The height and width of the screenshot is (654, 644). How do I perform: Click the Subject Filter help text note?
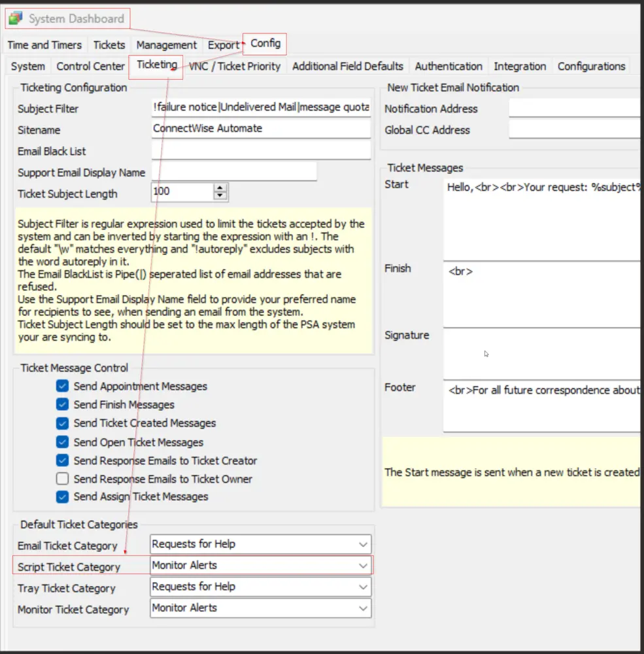tap(194, 281)
